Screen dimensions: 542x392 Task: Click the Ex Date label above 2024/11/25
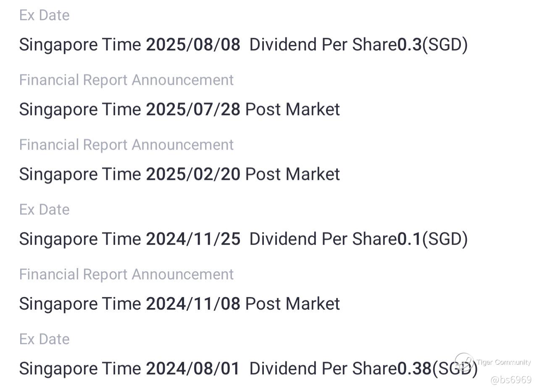pyautogui.click(x=45, y=209)
